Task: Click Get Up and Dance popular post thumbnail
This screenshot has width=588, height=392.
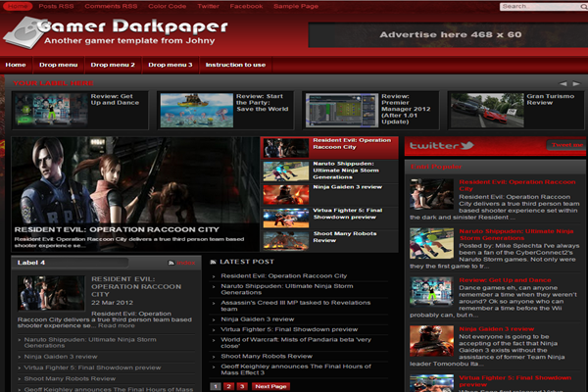Action: (x=431, y=292)
